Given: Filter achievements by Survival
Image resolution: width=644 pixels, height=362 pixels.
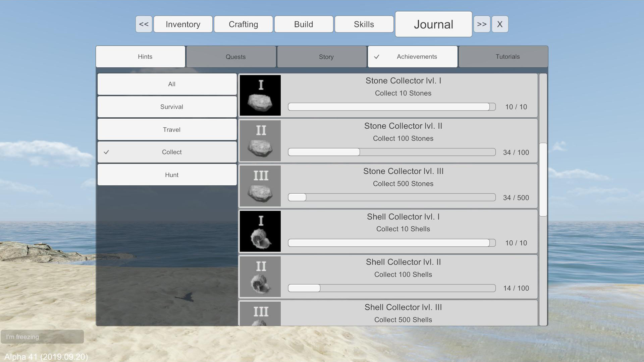Looking at the screenshot, I should (167, 107).
